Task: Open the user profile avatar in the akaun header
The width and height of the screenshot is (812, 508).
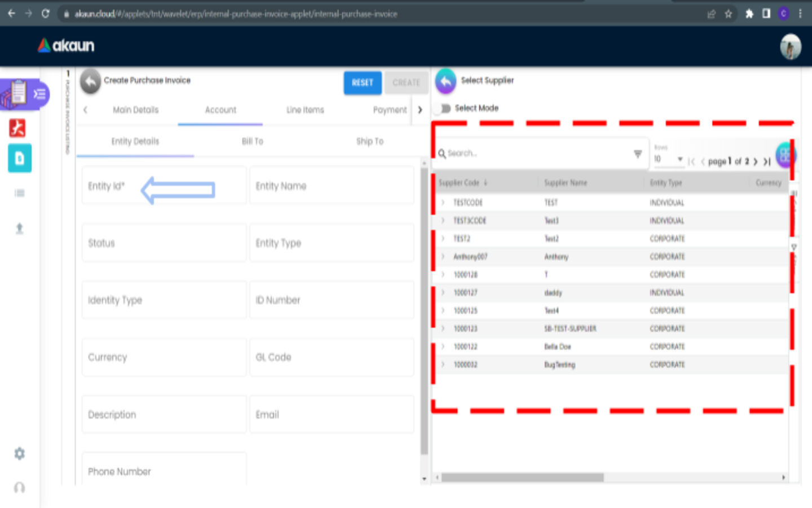Action: point(791,46)
